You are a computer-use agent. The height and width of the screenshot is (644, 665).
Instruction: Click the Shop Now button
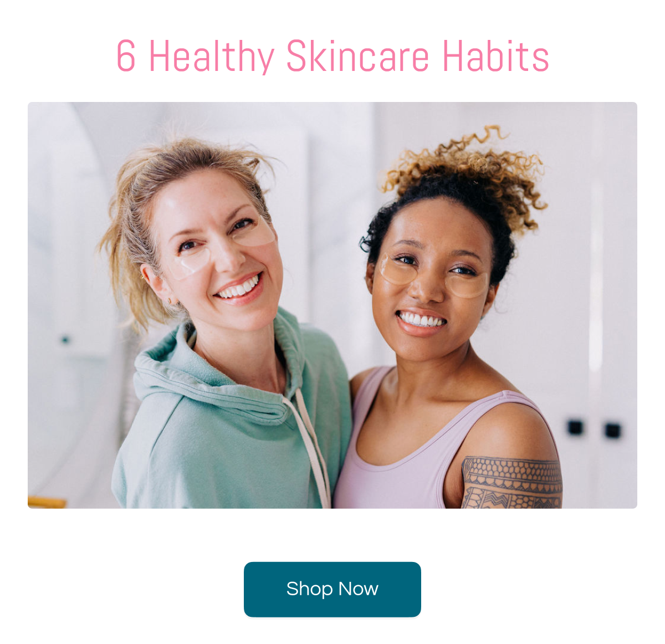tap(332, 589)
